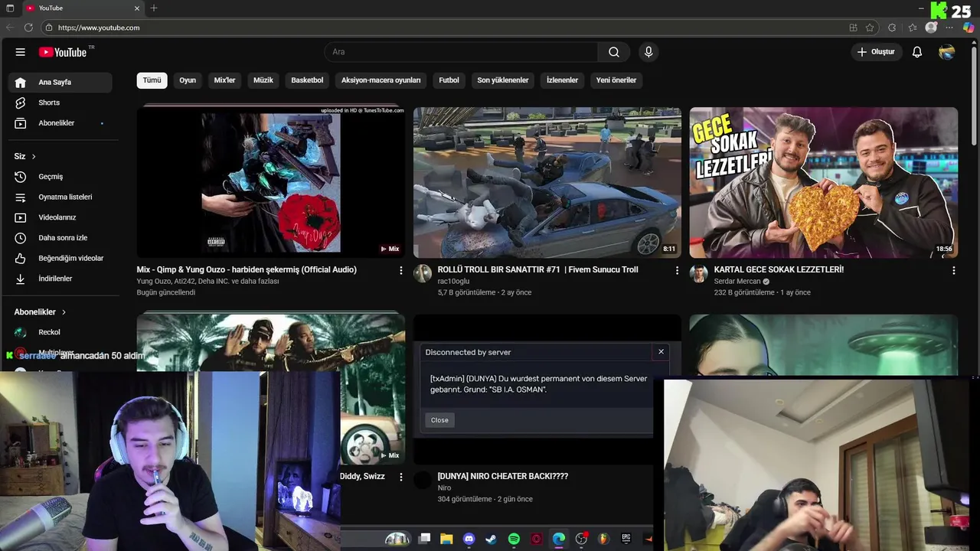The image size is (980, 551).
Task: Dismiss the Disconnected dialog with the X
Action: (661, 352)
